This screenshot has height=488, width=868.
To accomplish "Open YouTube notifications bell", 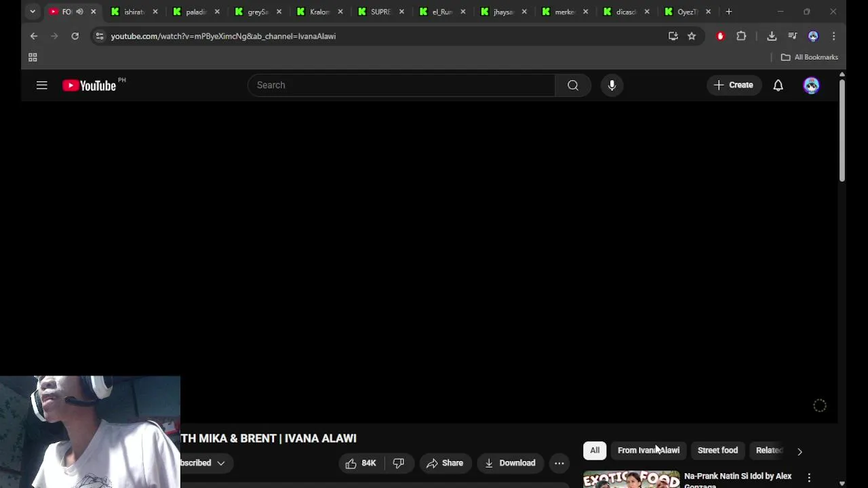I will coord(778,85).
